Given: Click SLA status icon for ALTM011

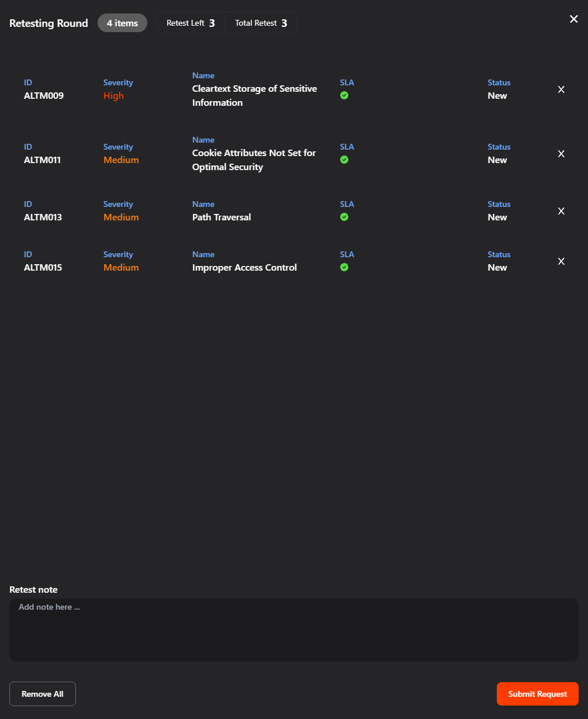Looking at the screenshot, I should coord(344,160).
